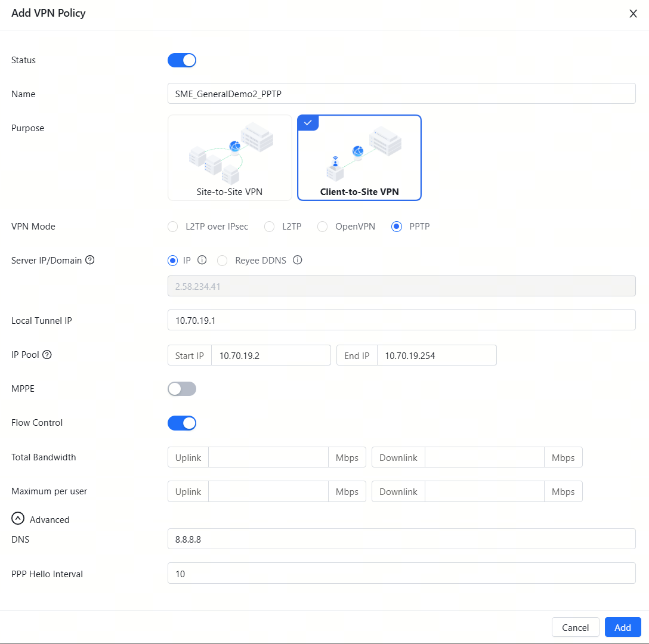Turn off the Status toggle
This screenshot has width=649, height=644.
pyautogui.click(x=182, y=60)
